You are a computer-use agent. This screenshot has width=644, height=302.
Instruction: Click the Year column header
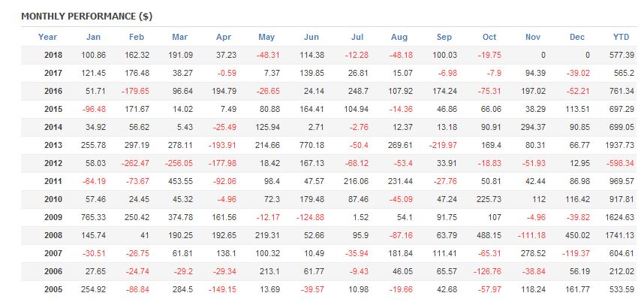tap(47, 37)
